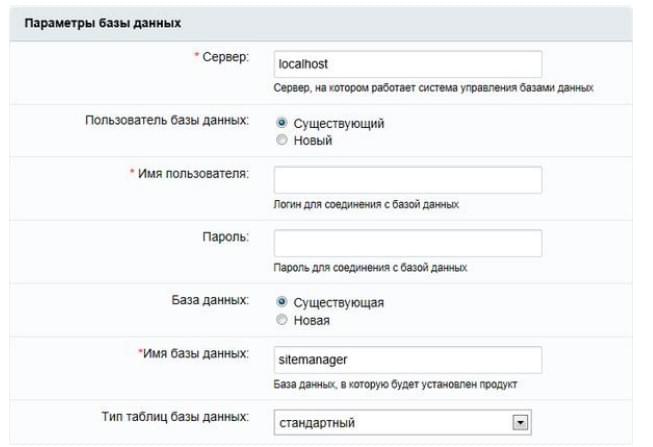Focus the Сервер field containing localhost
This screenshot has width=653, height=447.
click(x=408, y=64)
